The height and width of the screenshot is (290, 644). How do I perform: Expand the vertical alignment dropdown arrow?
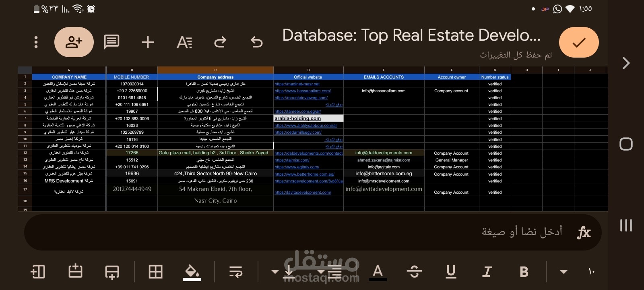(275, 272)
